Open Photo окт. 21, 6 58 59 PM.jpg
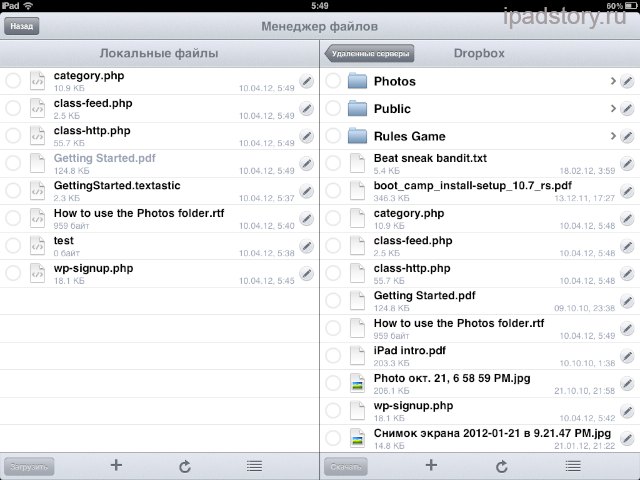The image size is (640, 480). pos(480,384)
